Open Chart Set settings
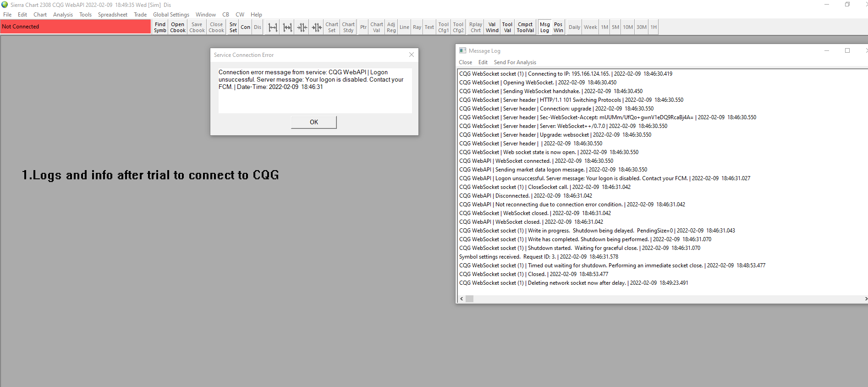 [332, 27]
